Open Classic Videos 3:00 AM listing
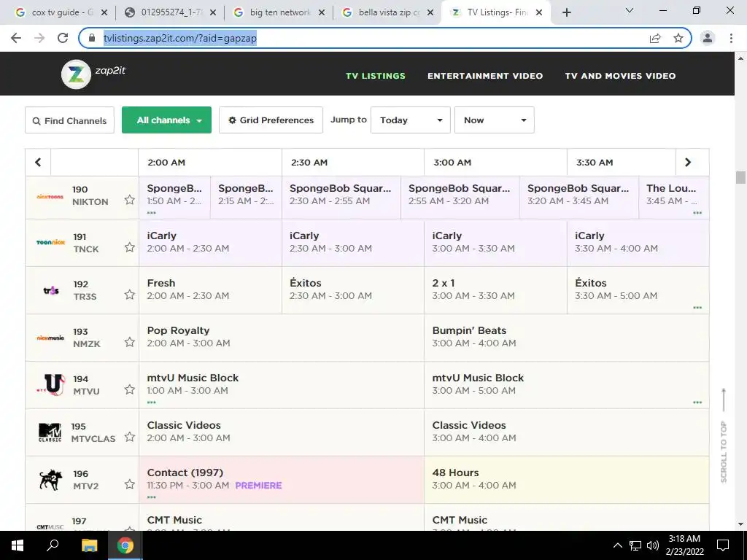 pos(566,432)
